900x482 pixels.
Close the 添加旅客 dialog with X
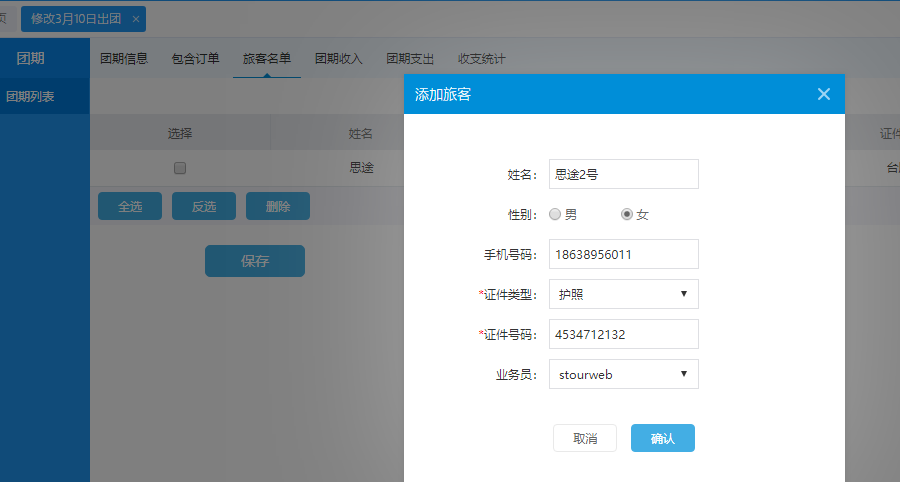[823, 94]
